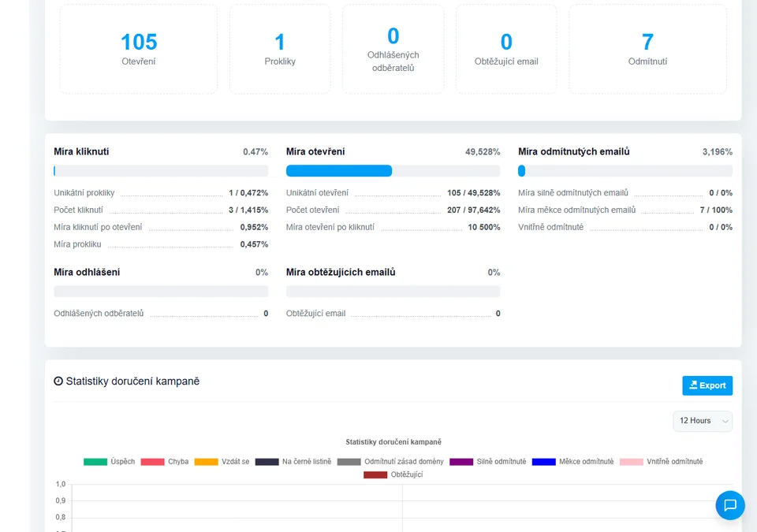Toggle the red Chyba legend series
Viewport: 757px width, 532px height.
coord(165,462)
